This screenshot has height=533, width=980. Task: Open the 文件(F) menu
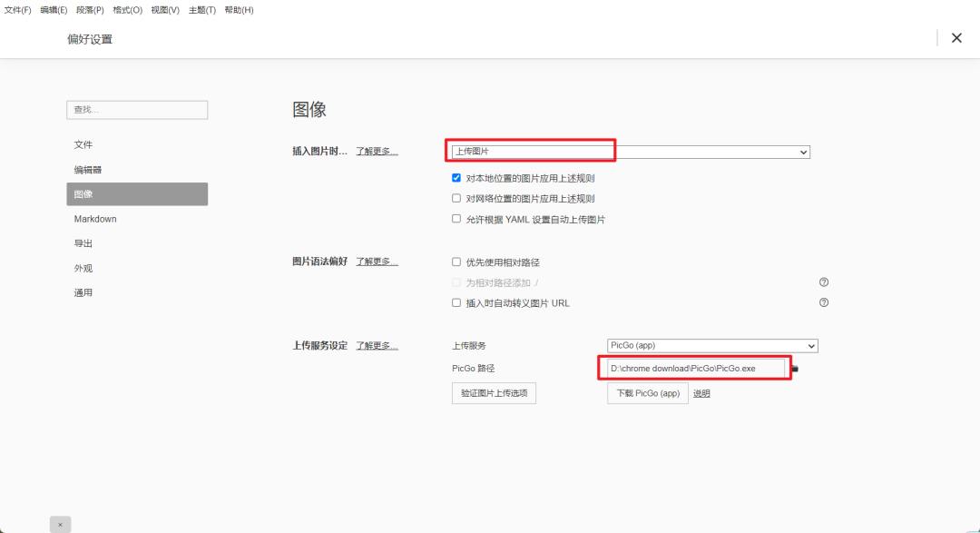pos(17,10)
